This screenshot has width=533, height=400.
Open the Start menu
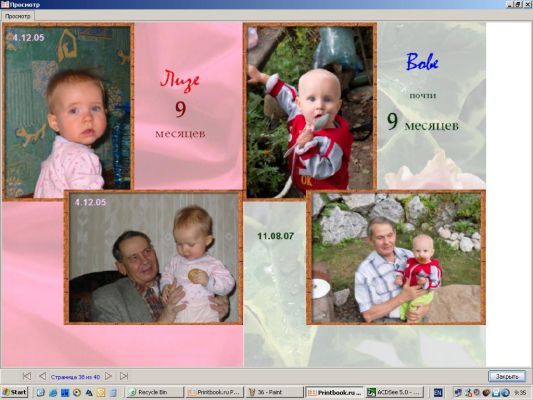point(14,392)
